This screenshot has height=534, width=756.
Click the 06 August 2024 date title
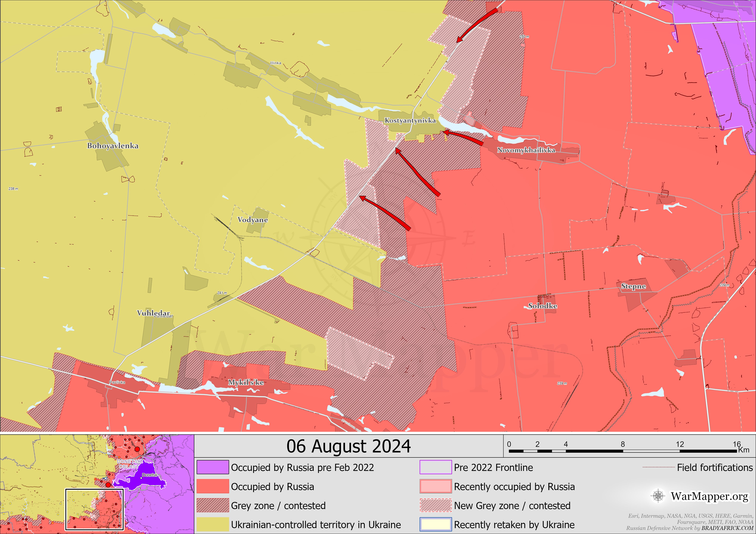[348, 447]
